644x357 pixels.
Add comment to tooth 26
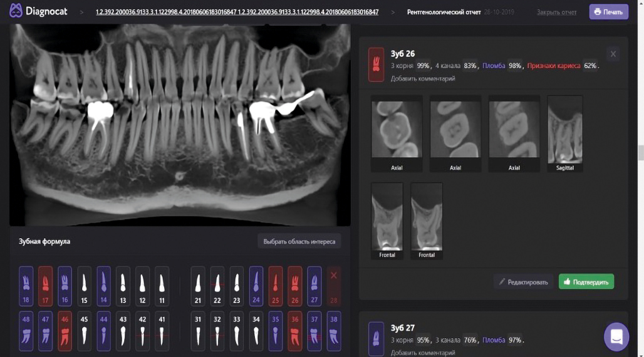[423, 79]
